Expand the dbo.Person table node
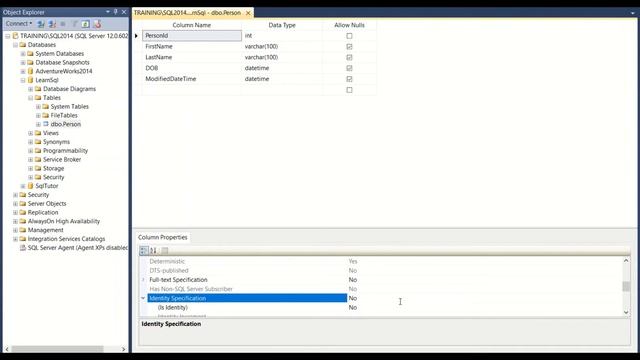Viewport: 640px width, 360px height. [x=38, y=124]
